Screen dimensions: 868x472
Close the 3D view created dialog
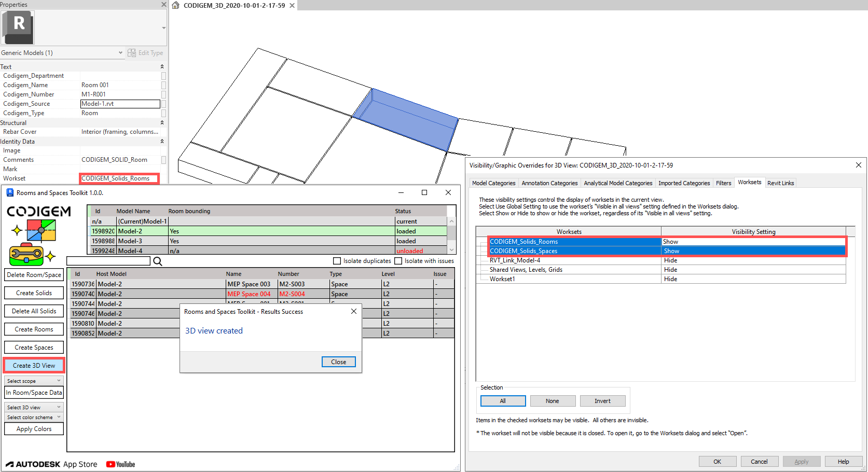point(338,362)
